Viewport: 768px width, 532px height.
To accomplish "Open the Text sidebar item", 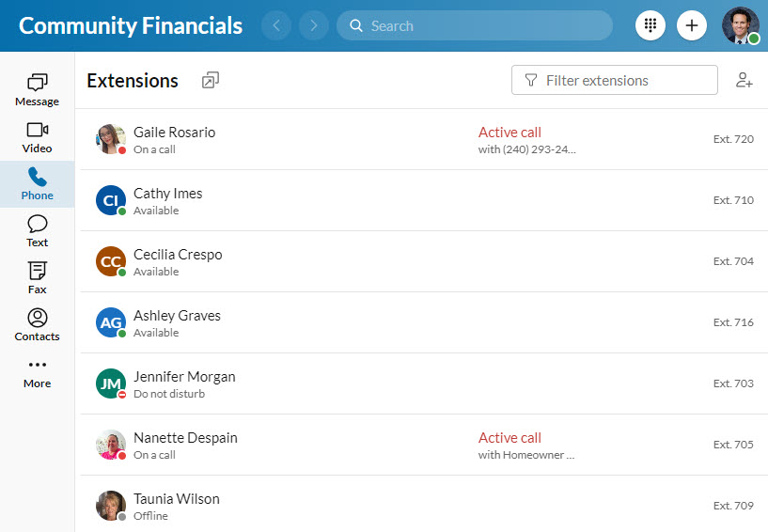I will point(38,231).
